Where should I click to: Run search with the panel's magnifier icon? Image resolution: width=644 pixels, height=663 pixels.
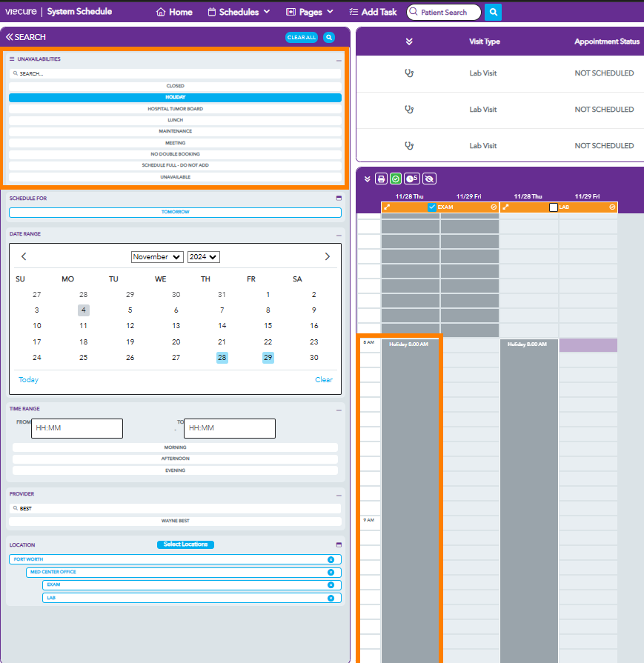click(329, 37)
